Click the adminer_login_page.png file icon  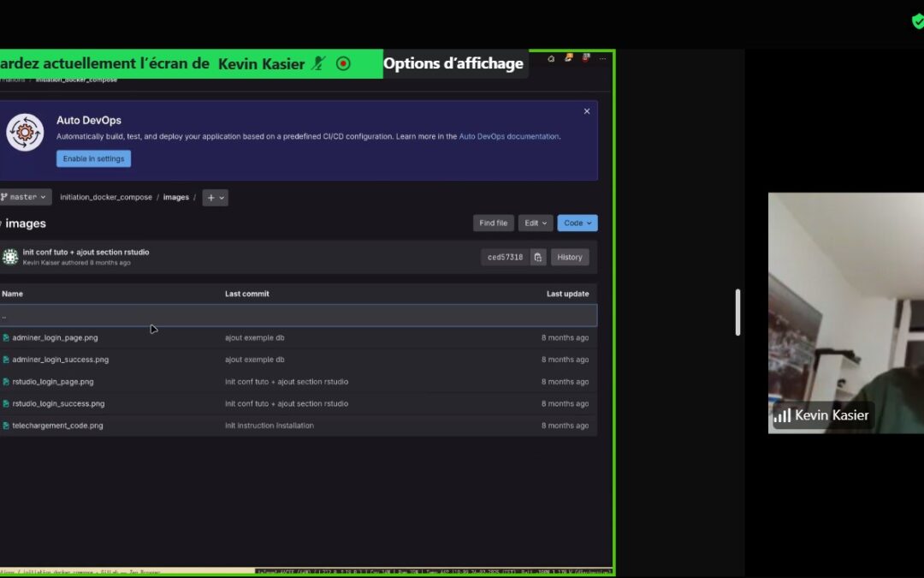tap(6, 338)
